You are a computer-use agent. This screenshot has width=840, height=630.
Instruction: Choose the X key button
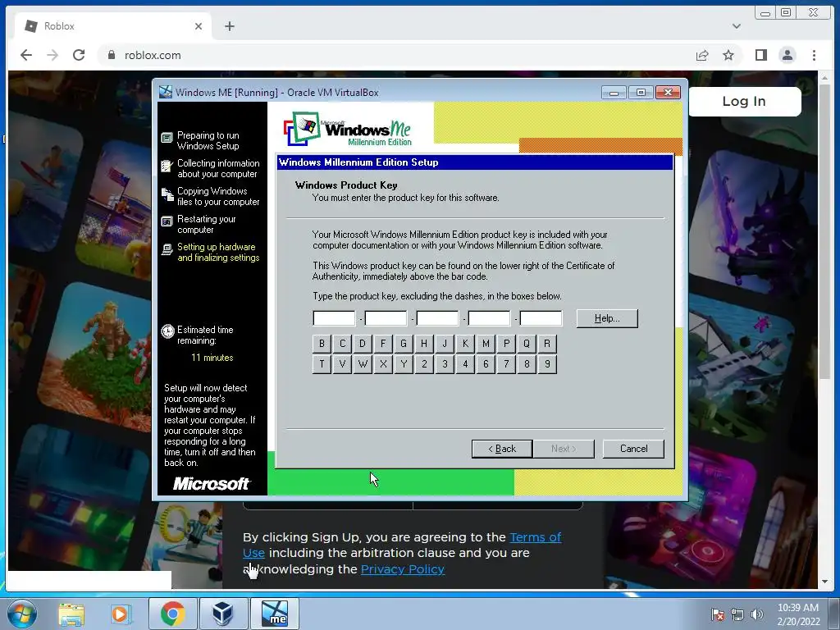click(x=383, y=364)
